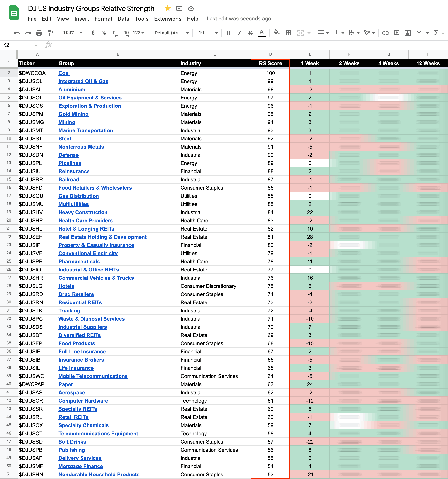This screenshot has height=479, width=448.
Task: Click the Redo icon
Action: point(28,33)
